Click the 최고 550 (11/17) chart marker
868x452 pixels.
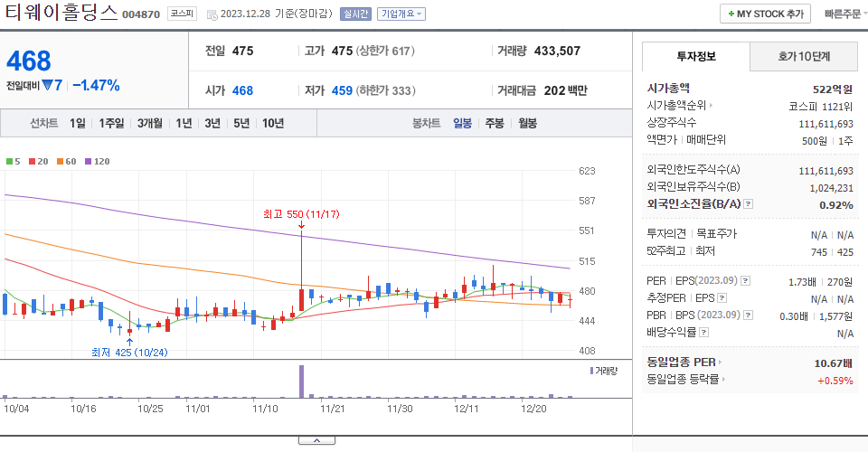pyautogui.click(x=301, y=214)
